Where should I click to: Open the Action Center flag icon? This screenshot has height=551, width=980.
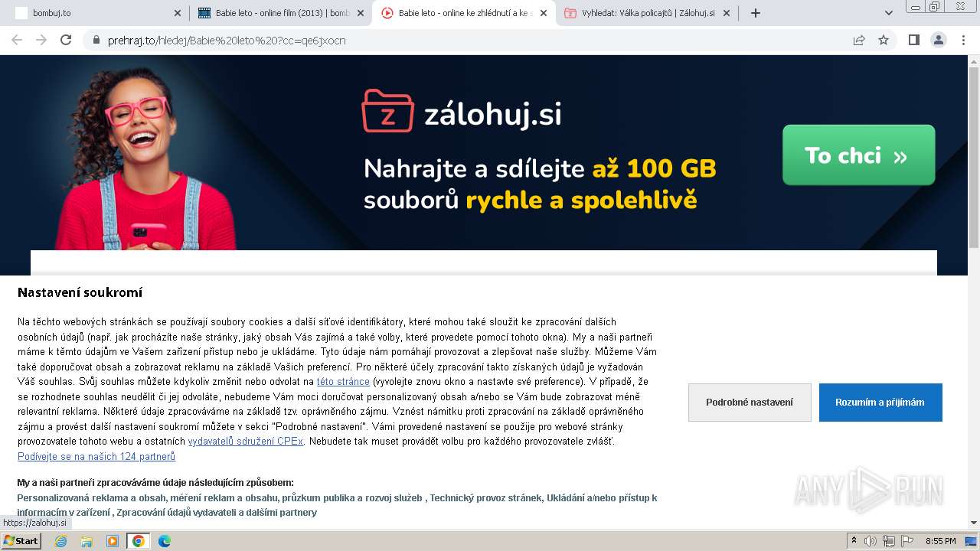tap(907, 541)
